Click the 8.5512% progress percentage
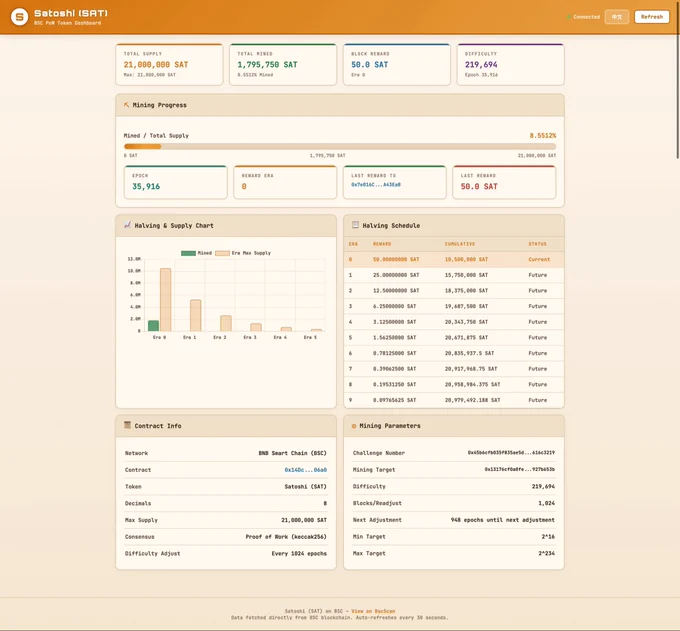 [x=543, y=136]
